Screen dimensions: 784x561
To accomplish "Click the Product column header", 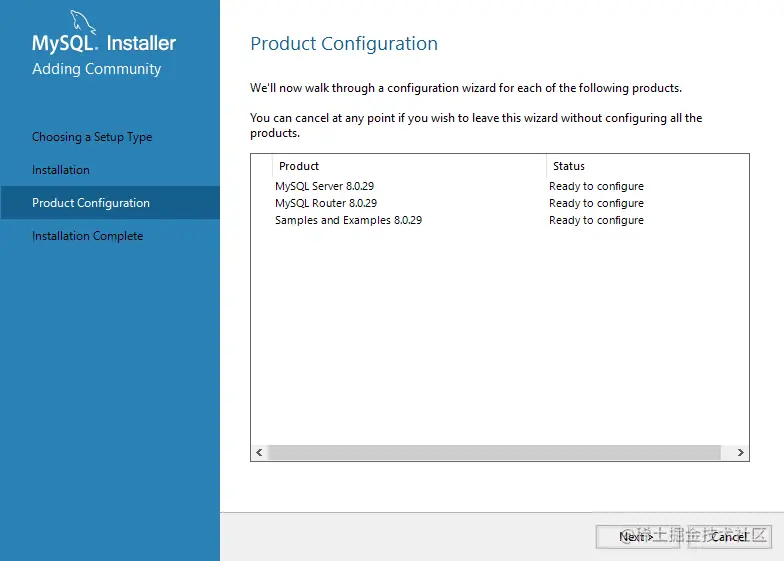I will coord(409,166).
